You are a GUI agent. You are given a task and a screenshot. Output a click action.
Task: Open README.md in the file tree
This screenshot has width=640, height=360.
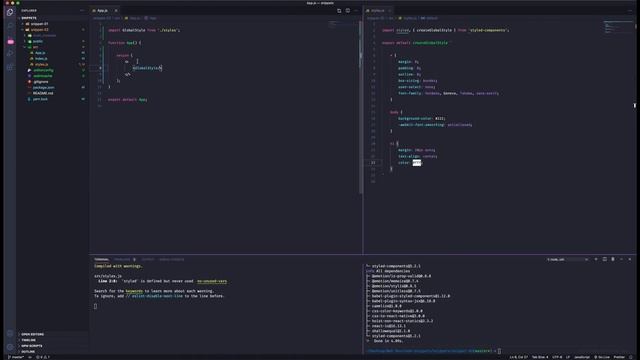pyautogui.click(x=43, y=93)
